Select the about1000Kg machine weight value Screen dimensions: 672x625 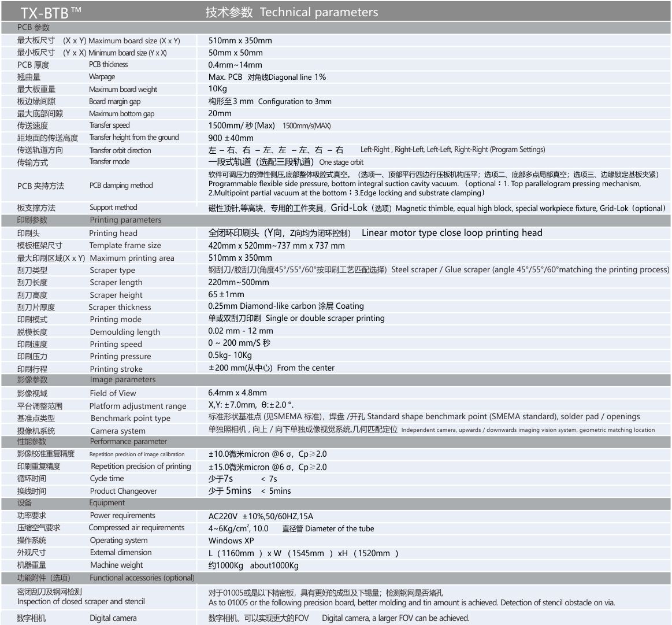pyautogui.click(x=274, y=566)
